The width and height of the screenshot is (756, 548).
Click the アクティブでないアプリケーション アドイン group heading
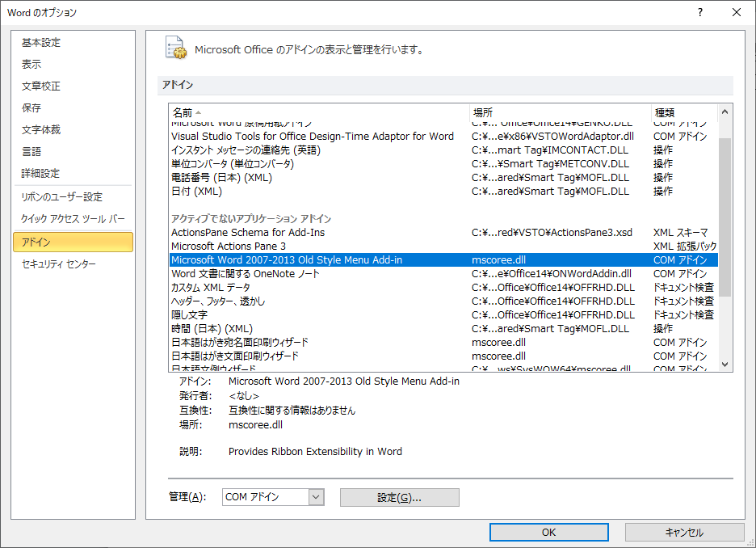[x=251, y=219]
